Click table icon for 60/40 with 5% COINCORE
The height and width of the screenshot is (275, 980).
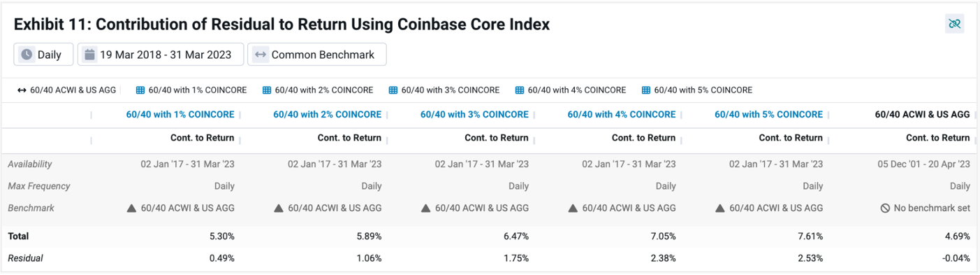coord(646,90)
